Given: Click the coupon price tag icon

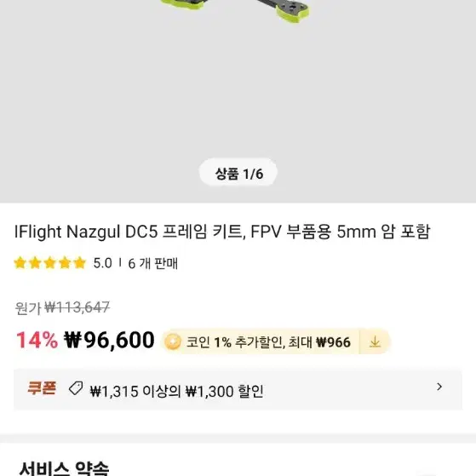Looking at the screenshot, I should click(x=76, y=388).
